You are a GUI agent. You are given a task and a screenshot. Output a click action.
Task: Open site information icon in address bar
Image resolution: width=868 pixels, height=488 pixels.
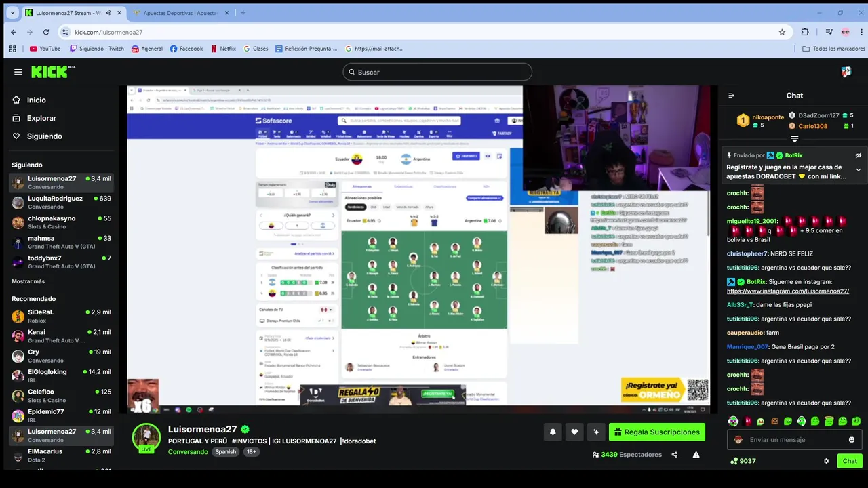[x=66, y=32]
